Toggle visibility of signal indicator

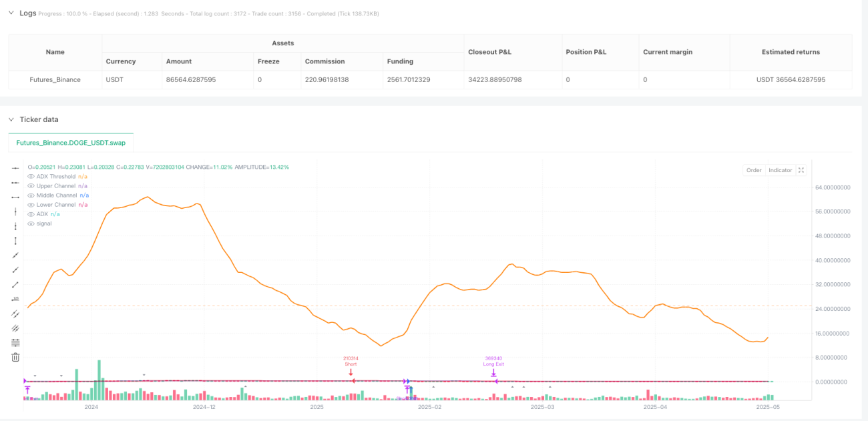(x=31, y=223)
